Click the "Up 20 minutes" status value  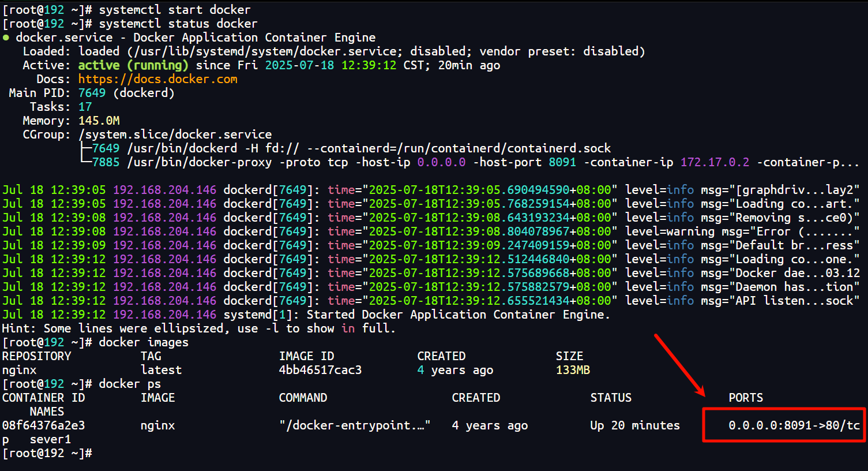[x=634, y=425]
